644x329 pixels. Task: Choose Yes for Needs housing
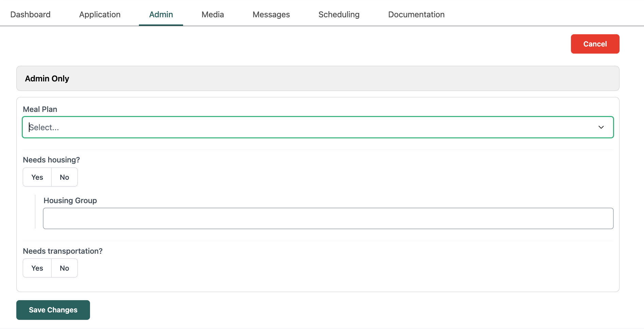37,177
